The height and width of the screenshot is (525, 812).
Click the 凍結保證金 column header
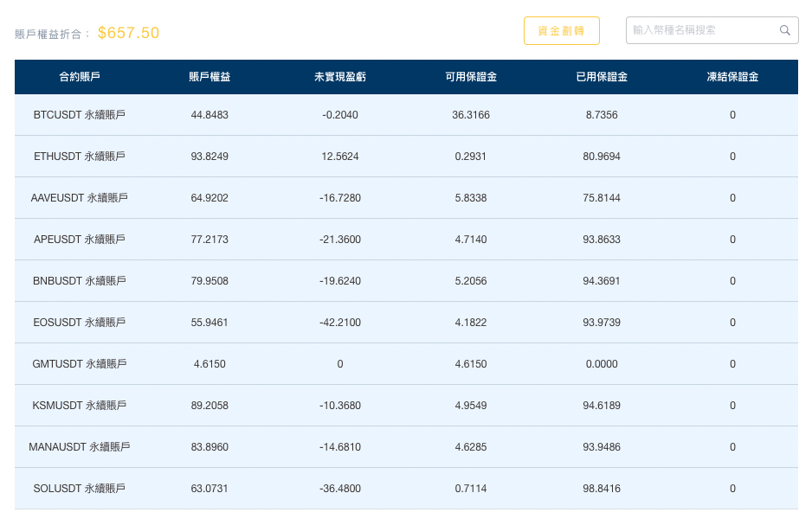(732, 77)
